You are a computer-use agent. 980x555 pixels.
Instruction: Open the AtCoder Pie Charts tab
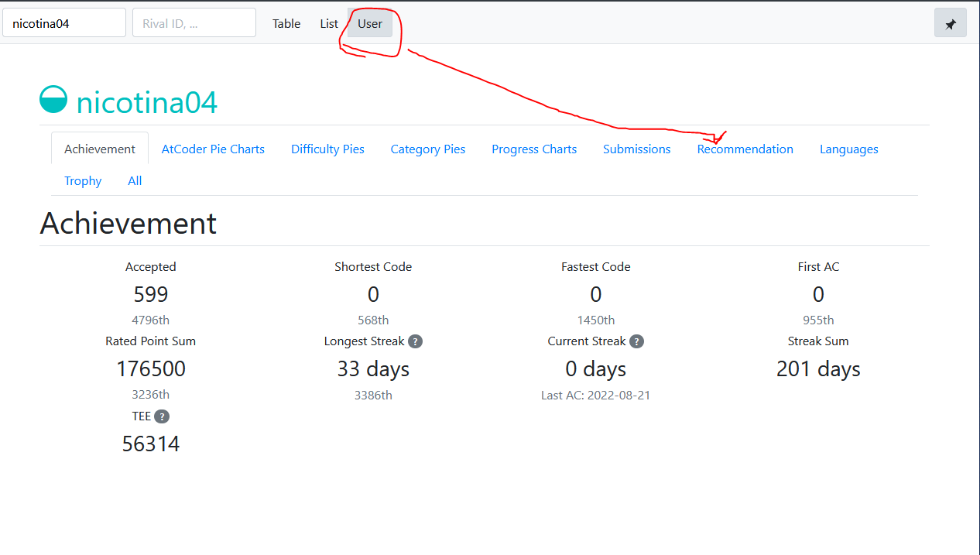click(213, 149)
